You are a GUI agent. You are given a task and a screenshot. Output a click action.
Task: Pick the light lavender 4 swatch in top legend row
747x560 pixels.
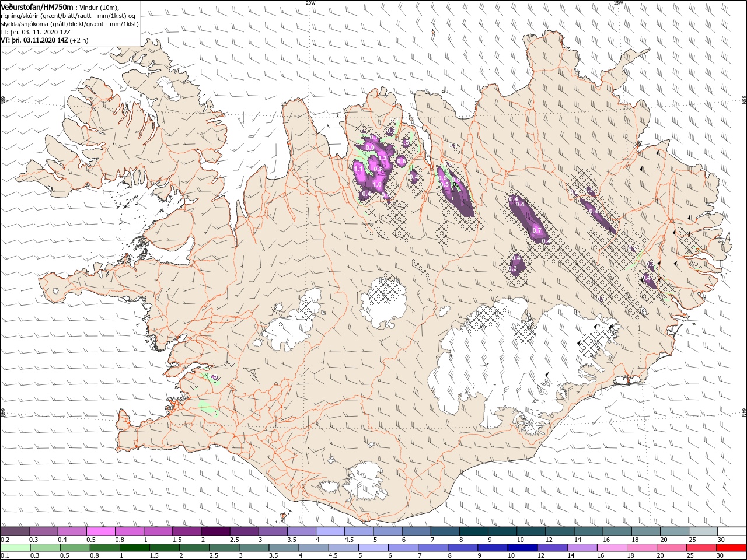point(330,531)
